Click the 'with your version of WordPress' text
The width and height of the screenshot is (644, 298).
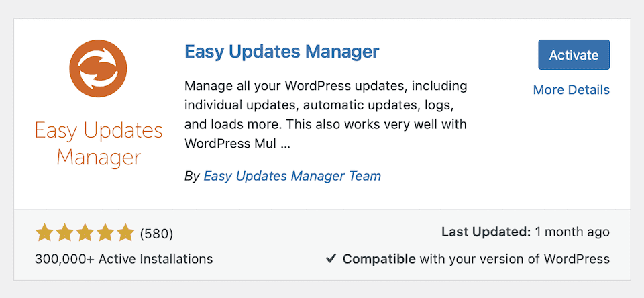point(515,258)
